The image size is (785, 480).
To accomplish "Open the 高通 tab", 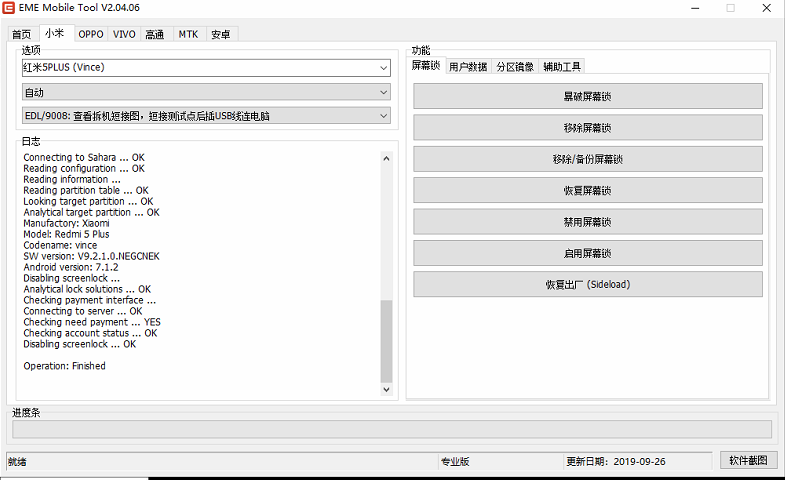I will pos(155,34).
